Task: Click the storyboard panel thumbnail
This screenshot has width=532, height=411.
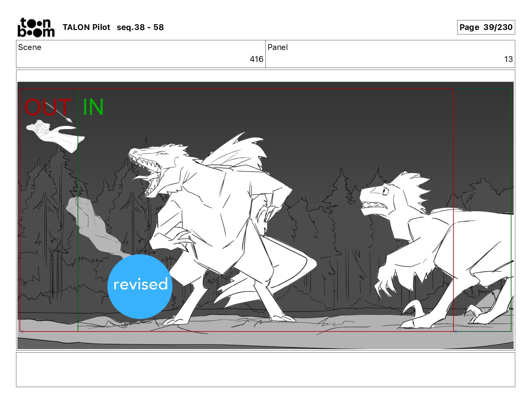Action: 265,215
